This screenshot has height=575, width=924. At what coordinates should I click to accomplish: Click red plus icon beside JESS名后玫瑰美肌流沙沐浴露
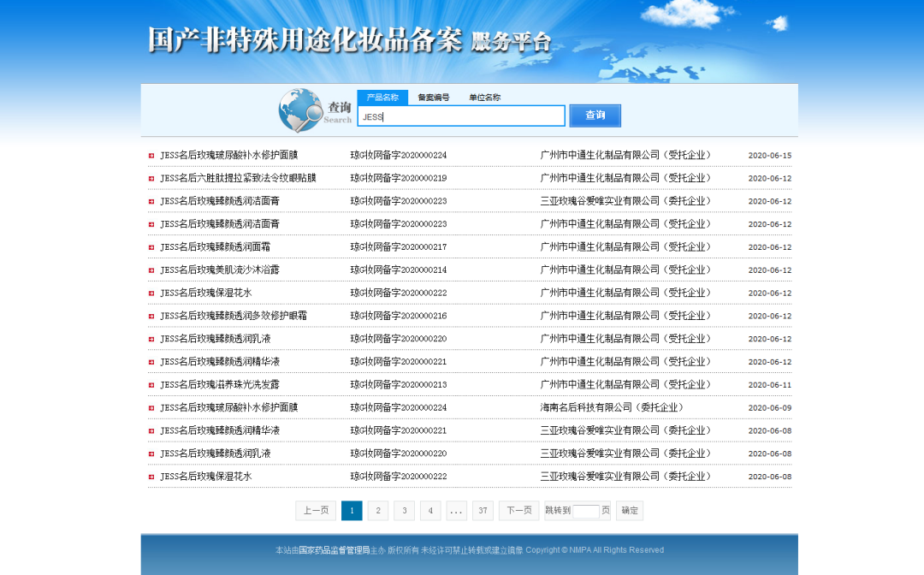point(151,270)
